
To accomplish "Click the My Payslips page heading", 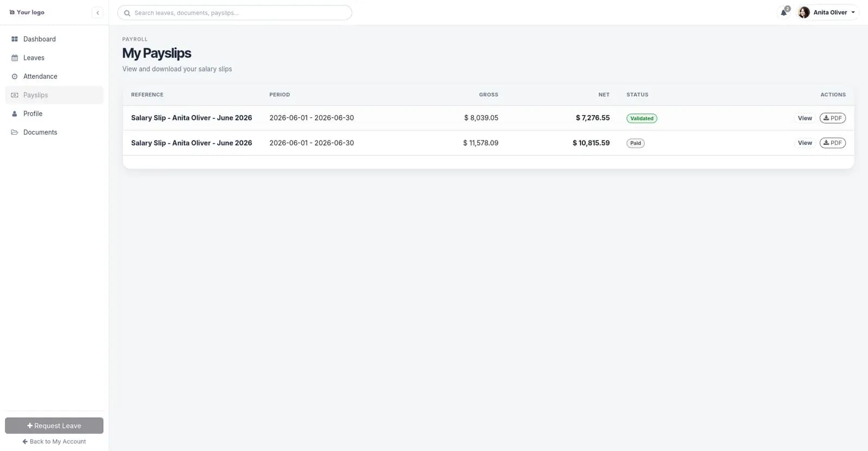I will (157, 53).
